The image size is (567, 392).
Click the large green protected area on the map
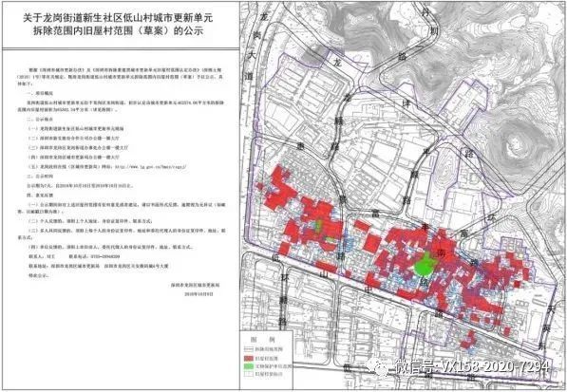click(425, 266)
